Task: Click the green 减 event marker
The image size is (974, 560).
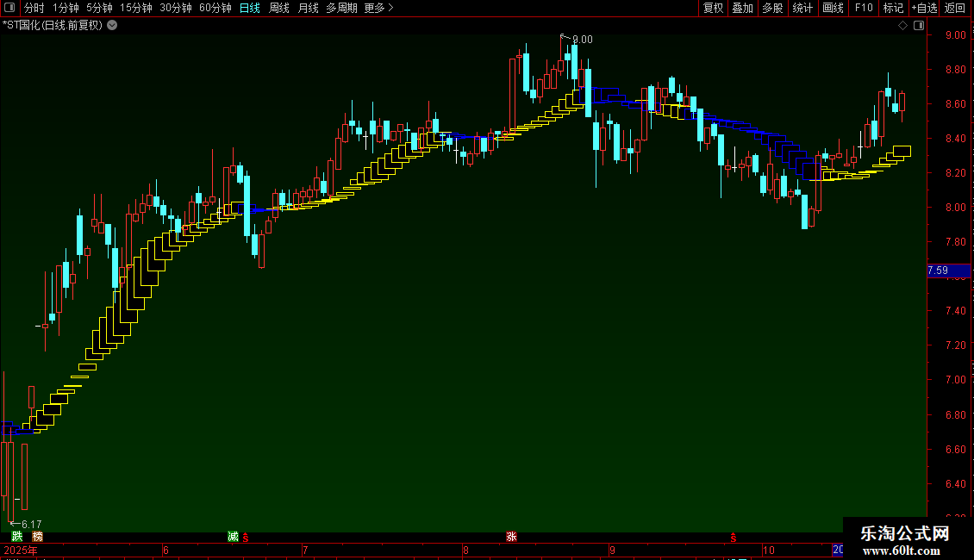Action: pos(233,537)
